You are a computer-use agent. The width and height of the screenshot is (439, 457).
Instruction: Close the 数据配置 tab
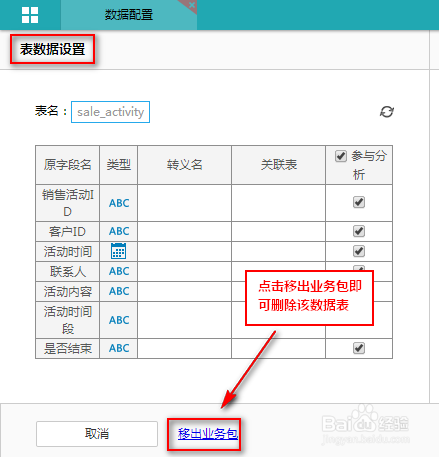point(192,5)
